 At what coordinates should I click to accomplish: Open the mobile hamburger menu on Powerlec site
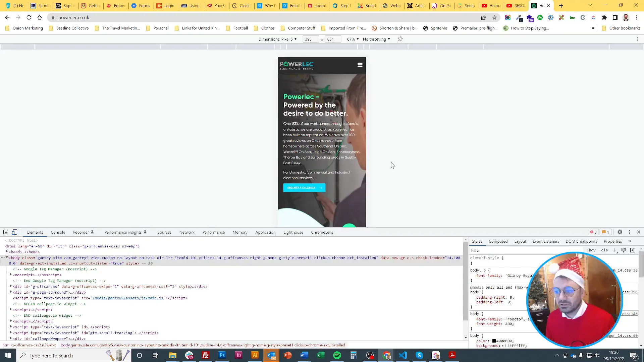click(360, 65)
